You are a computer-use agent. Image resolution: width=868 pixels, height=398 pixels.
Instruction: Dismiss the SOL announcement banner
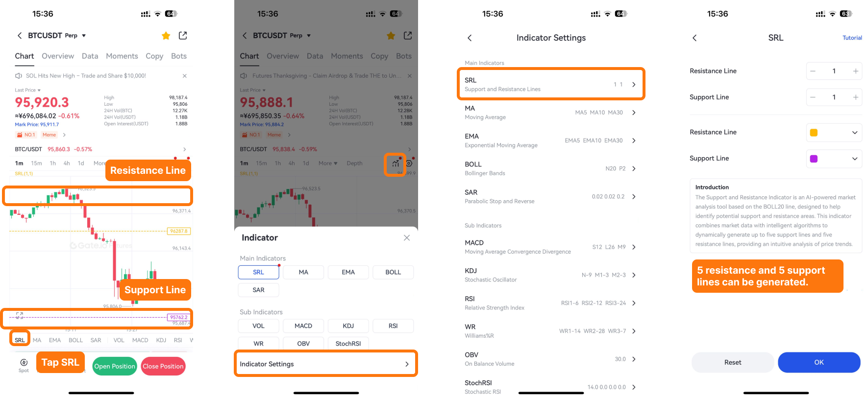tap(185, 76)
